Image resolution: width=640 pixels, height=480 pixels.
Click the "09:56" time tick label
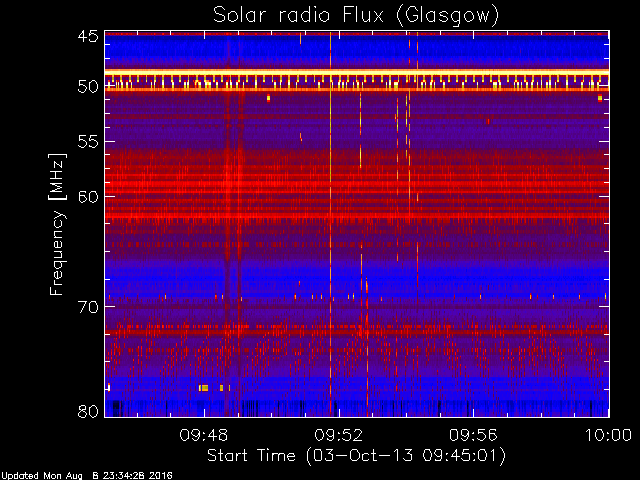click(x=473, y=435)
